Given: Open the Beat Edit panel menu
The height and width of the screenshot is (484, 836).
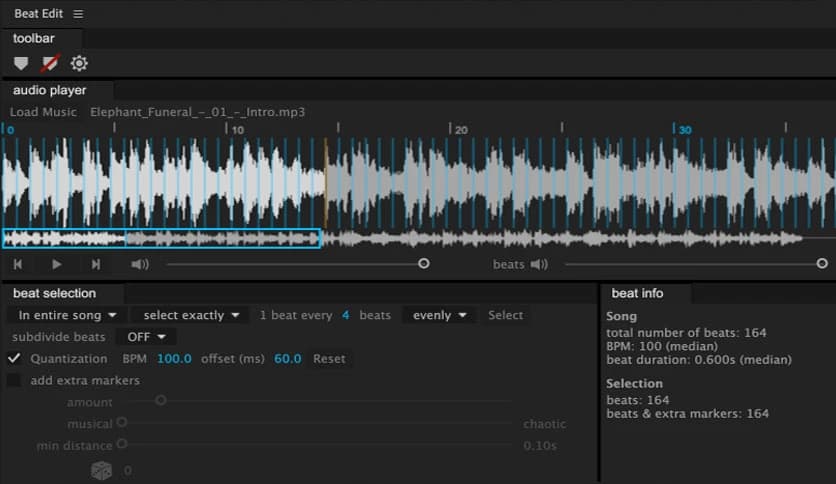Looking at the screenshot, I should pyautogui.click(x=79, y=14).
